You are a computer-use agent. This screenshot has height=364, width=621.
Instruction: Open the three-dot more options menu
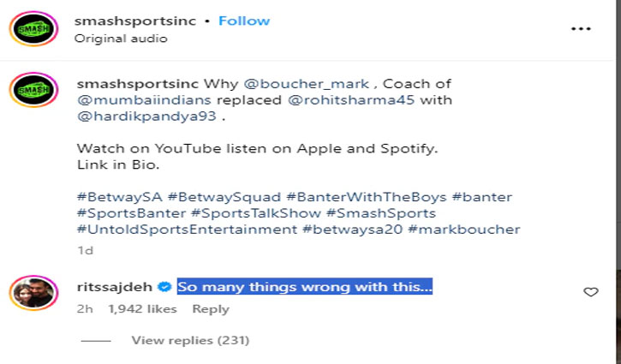click(581, 29)
